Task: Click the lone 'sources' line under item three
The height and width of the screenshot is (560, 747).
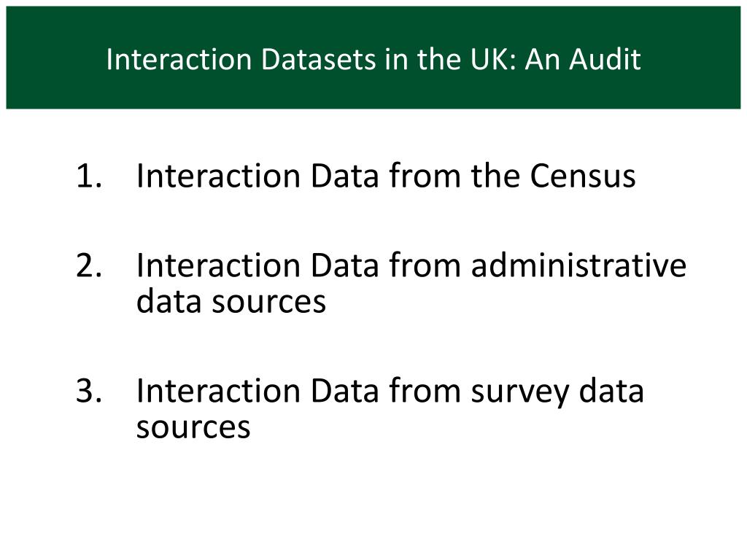Action: [193, 427]
